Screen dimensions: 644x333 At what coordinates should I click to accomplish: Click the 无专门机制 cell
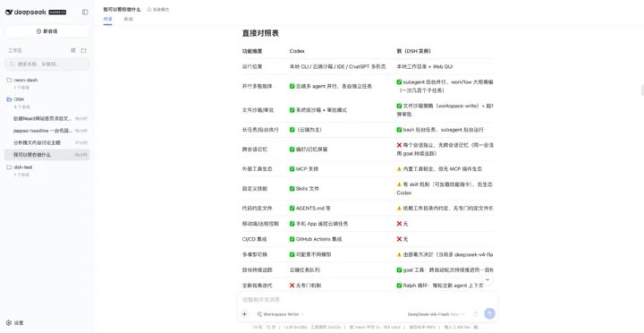pos(306,286)
